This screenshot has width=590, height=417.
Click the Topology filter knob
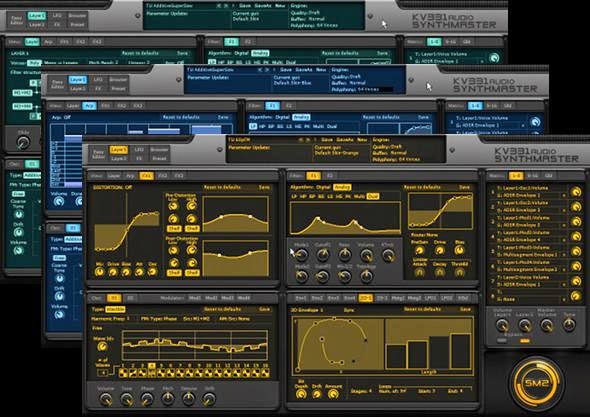point(366,277)
